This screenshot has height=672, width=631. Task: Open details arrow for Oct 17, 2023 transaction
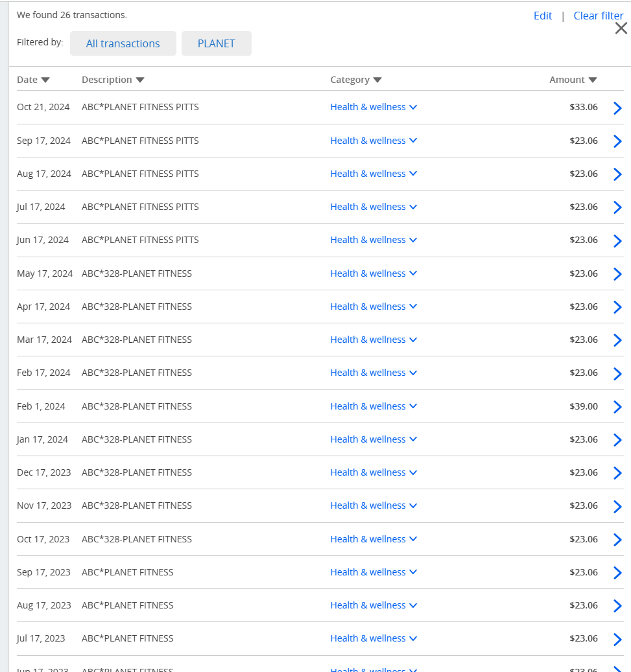point(617,540)
